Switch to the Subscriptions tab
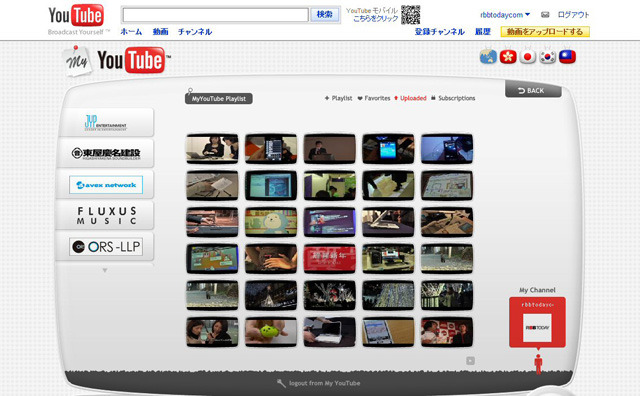 tap(453, 98)
